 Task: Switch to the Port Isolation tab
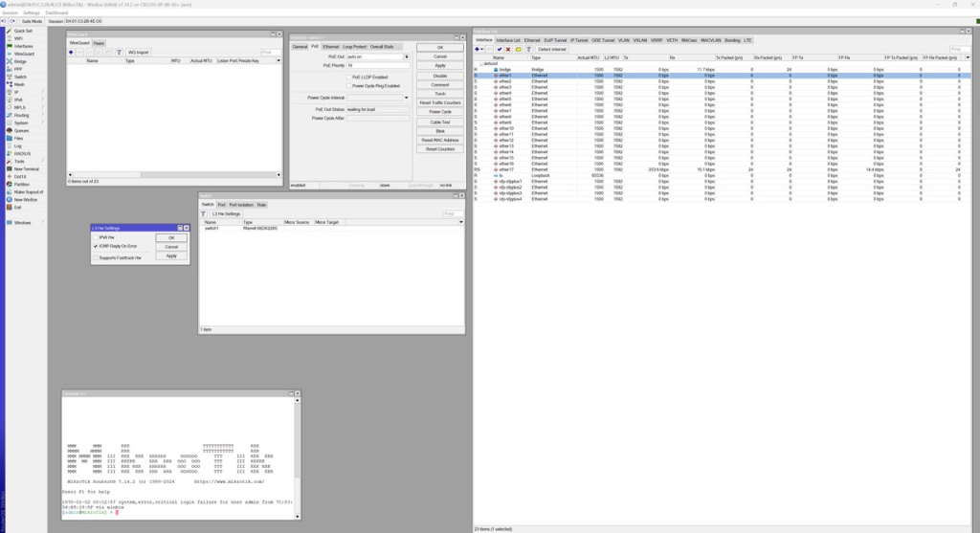240,205
